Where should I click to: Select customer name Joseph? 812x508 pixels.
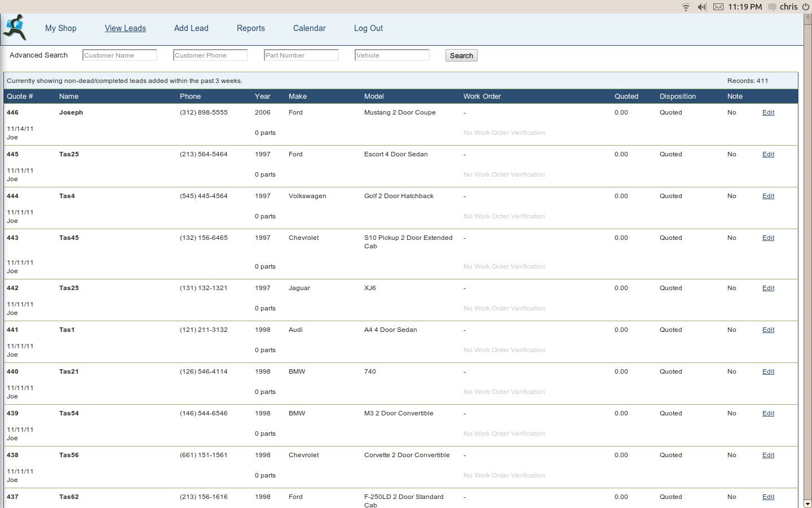[x=71, y=112]
